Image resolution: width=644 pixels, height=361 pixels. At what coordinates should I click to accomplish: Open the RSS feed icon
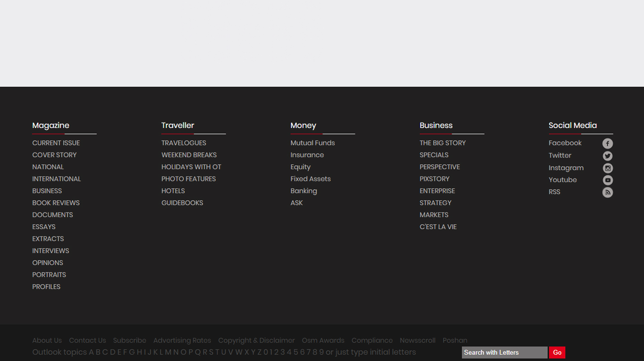click(x=607, y=192)
